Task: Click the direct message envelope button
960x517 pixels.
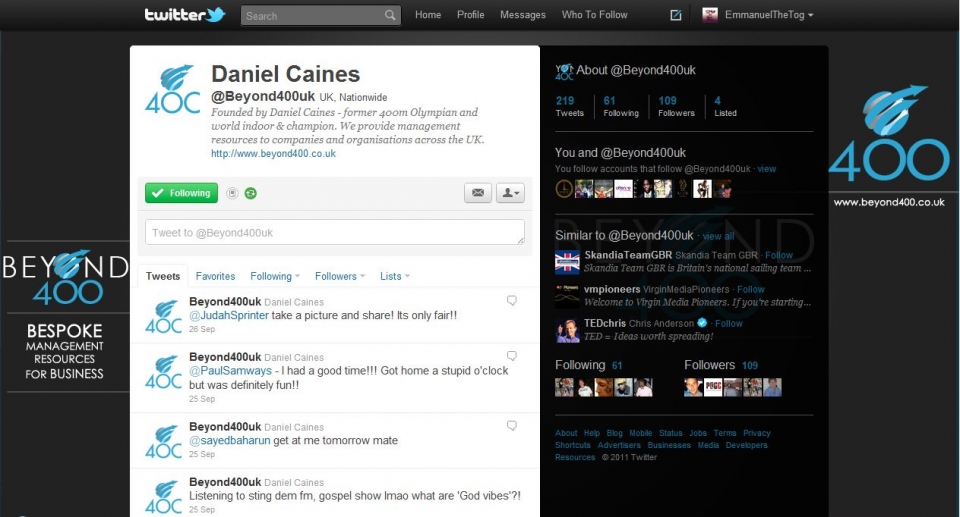Action: pyautogui.click(x=478, y=192)
